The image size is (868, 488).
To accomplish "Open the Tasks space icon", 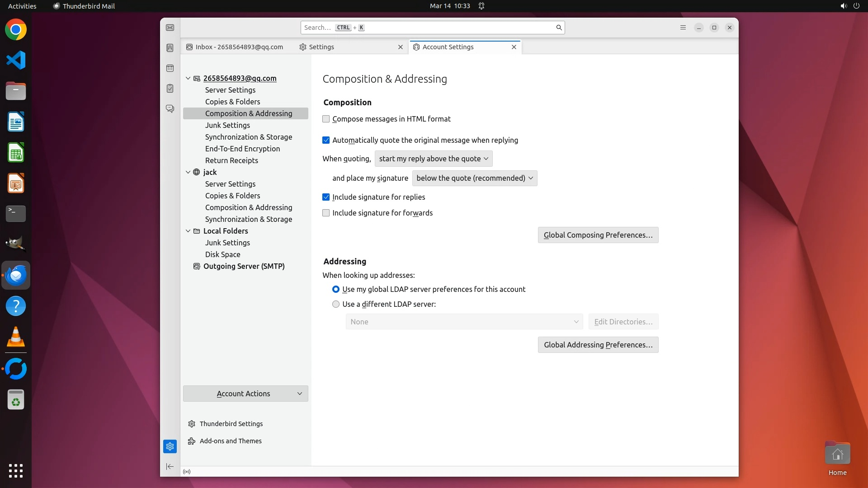I will (x=170, y=89).
